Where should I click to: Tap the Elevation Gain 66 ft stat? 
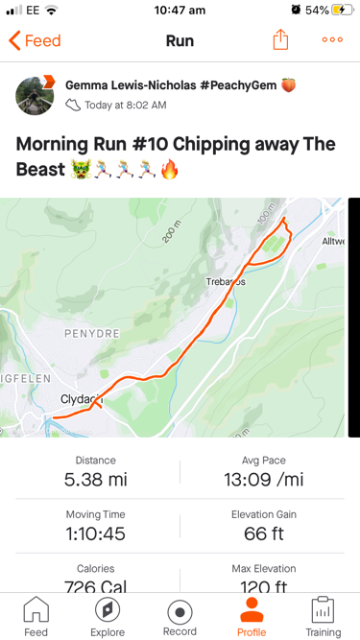(264, 526)
